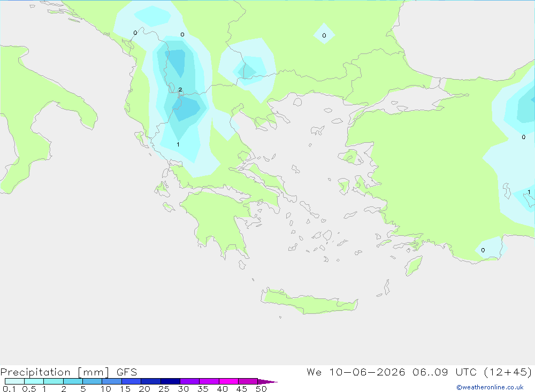Click the island of Crete on the map
This screenshot has height=392, width=535.
pos(309,302)
